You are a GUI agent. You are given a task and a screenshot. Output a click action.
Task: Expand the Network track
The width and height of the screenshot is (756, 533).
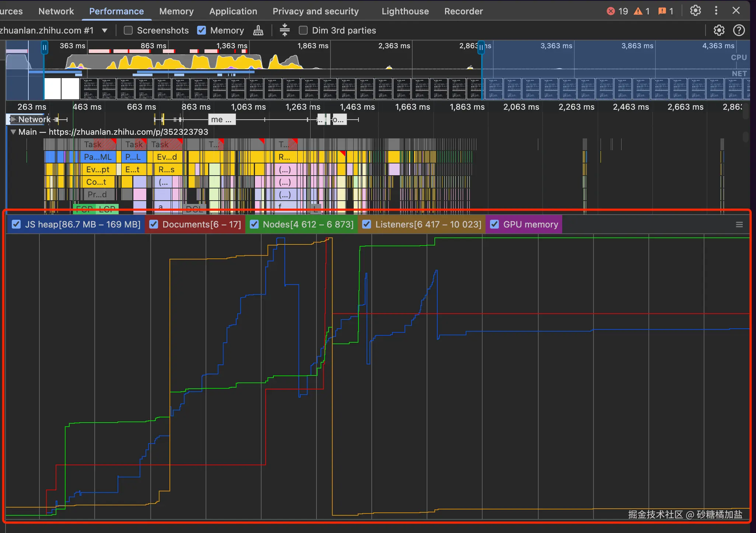(x=14, y=119)
